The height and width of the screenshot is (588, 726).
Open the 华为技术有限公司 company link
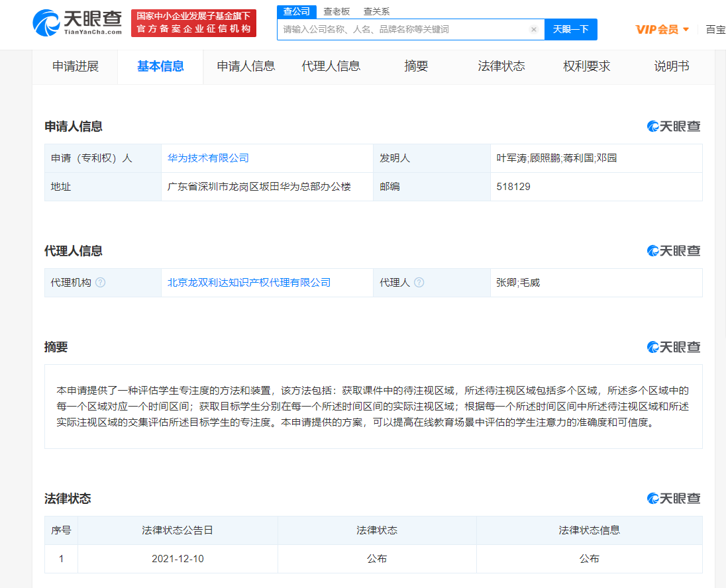(x=208, y=158)
